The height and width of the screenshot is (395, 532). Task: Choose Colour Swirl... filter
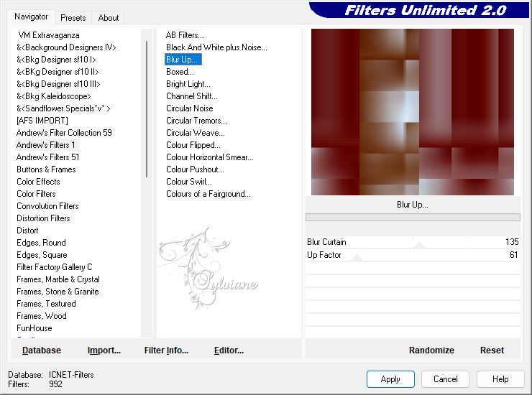point(189,182)
